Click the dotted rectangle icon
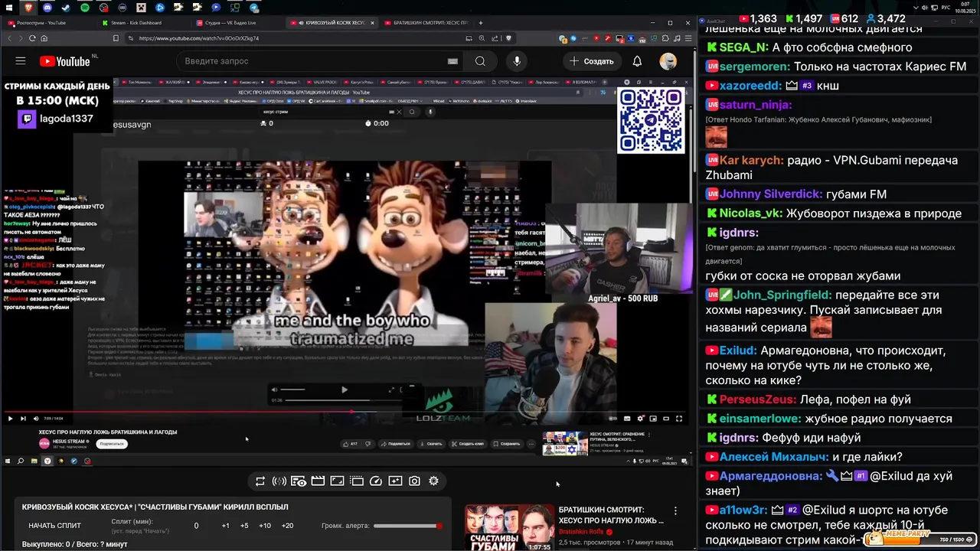Screen dimensions: 980x551 point(357,481)
